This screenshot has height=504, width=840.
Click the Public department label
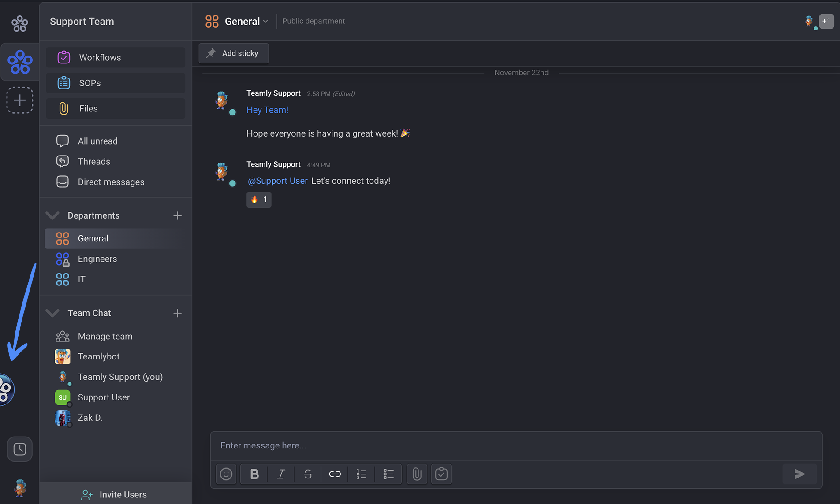tap(314, 21)
